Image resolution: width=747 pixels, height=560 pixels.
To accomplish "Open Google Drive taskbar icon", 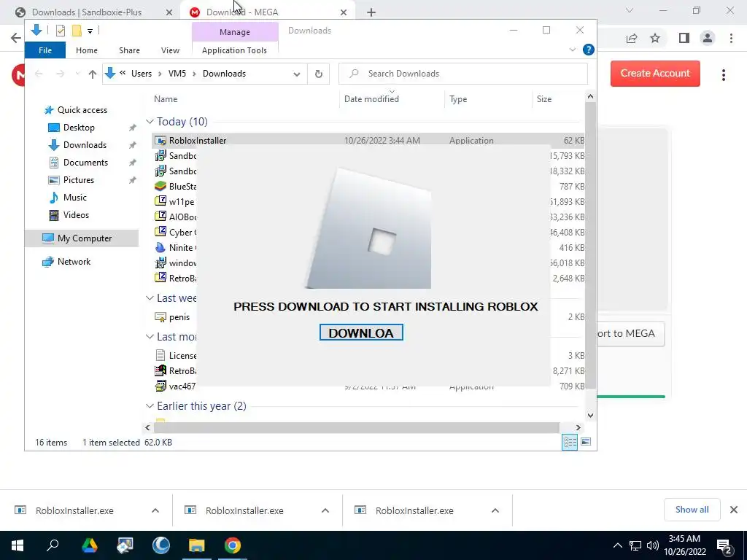I will coord(89,545).
